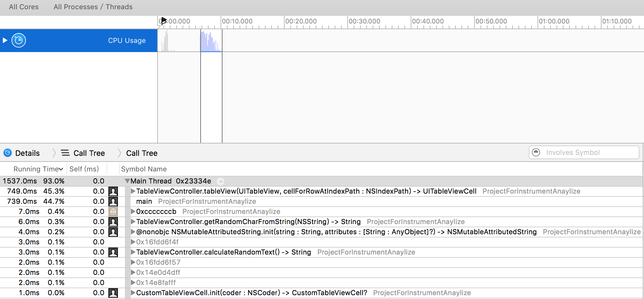Image resolution: width=644 pixels, height=299 pixels.
Task: Expand the 0x14e8fafff row
Action: 133,282
